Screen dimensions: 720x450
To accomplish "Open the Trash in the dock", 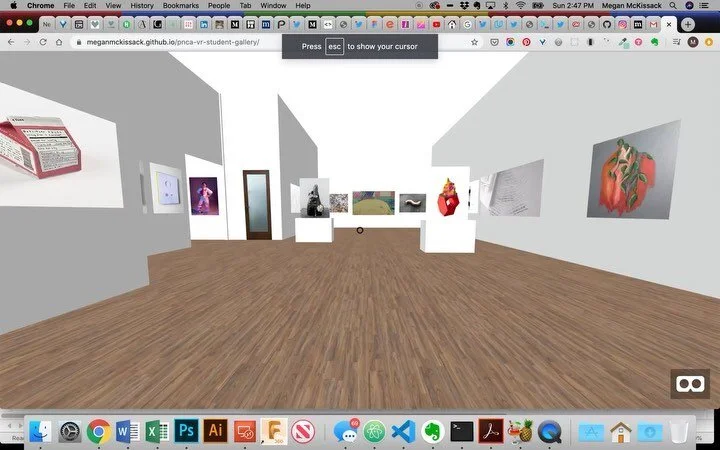I will [679, 432].
